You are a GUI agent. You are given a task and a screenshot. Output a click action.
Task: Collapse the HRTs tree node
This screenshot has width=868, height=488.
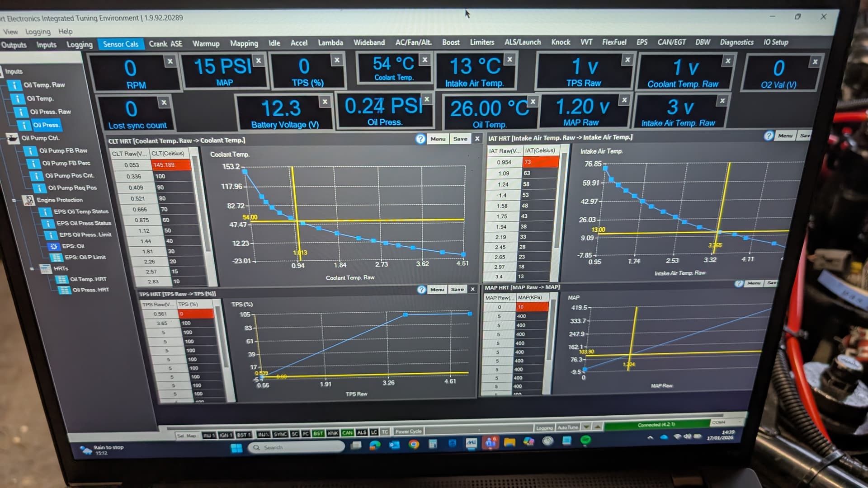(32, 269)
